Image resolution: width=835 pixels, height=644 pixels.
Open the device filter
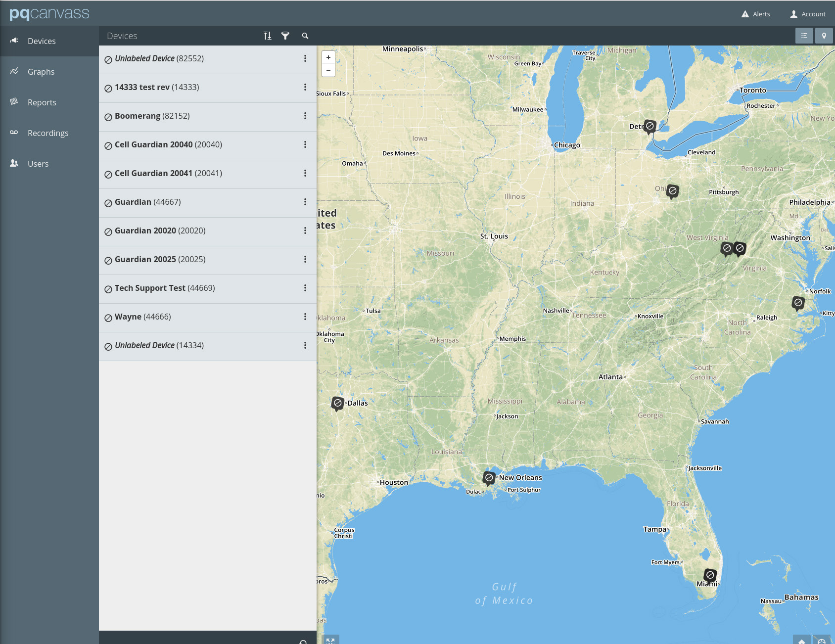point(286,36)
